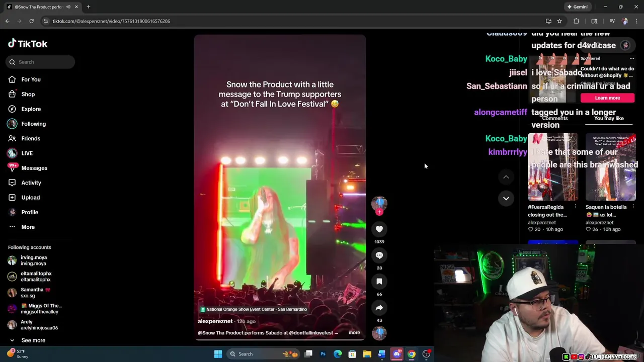Image resolution: width=644 pixels, height=362 pixels.
Task: Follow creator via the red plus badge
Action: coord(379,212)
